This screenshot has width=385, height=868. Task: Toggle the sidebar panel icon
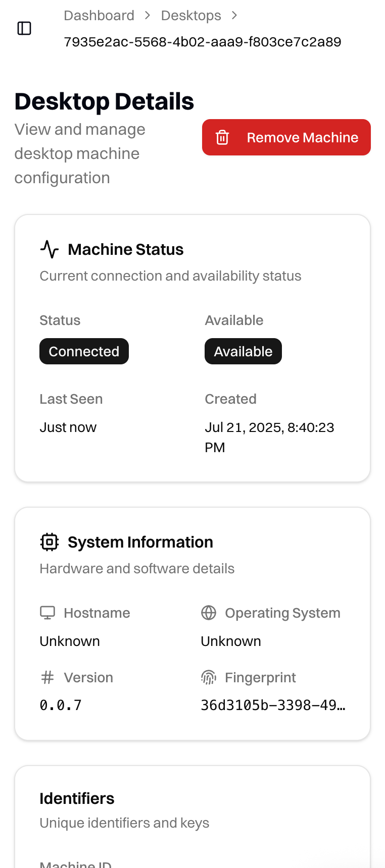point(23,29)
